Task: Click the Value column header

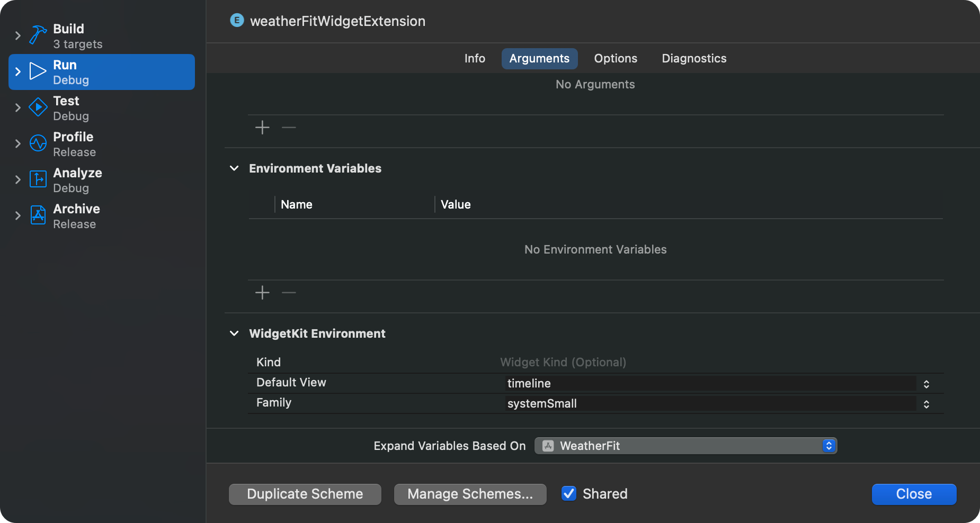Action: [x=456, y=205]
